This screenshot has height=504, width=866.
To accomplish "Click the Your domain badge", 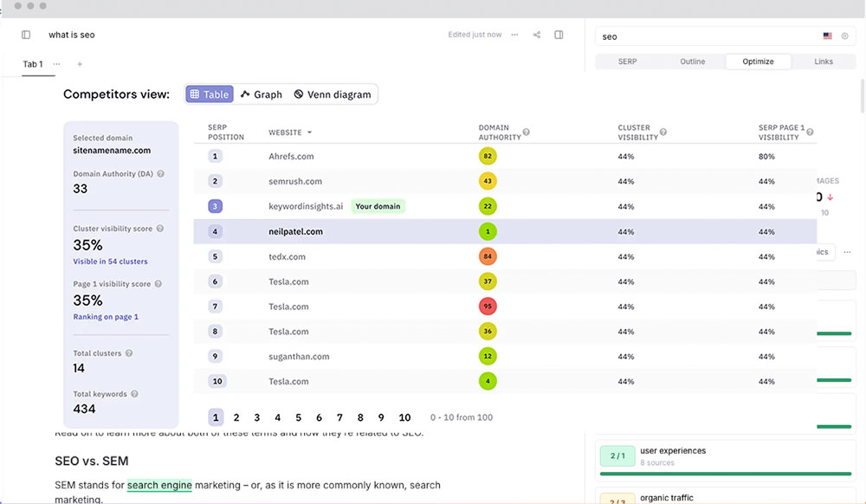I will (x=378, y=206).
